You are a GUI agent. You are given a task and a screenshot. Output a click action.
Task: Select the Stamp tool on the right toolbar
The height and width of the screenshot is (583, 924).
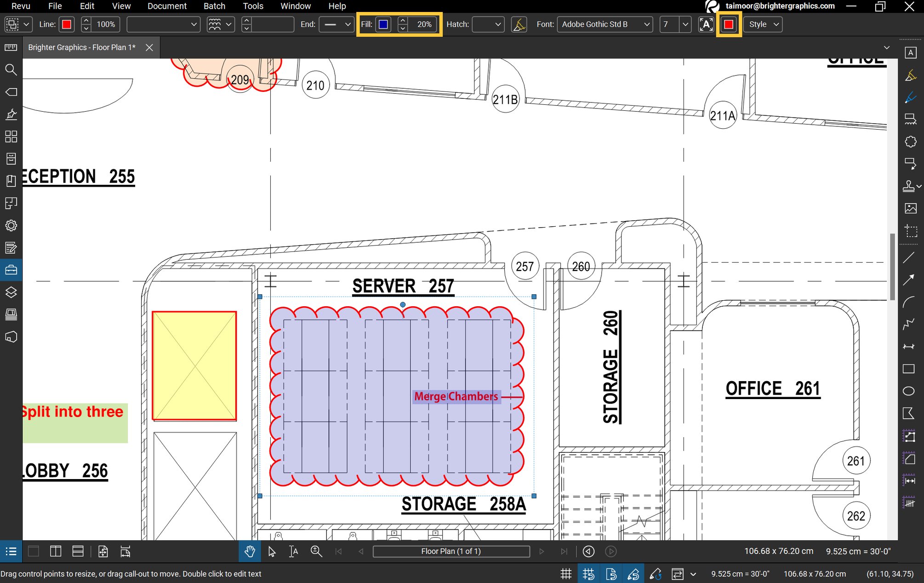tap(909, 186)
